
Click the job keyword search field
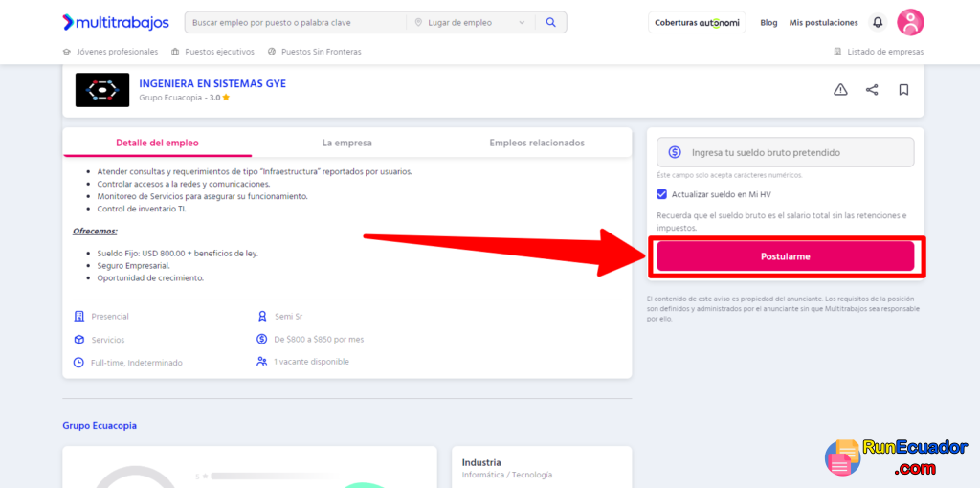point(296,23)
